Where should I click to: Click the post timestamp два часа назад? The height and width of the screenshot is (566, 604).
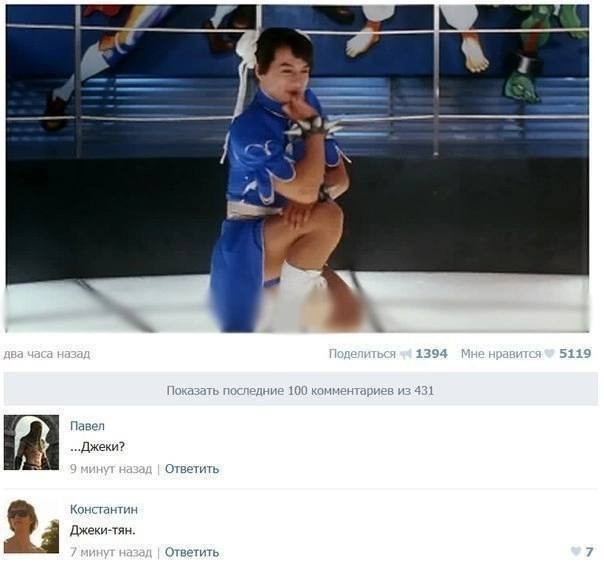click(47, 353)
